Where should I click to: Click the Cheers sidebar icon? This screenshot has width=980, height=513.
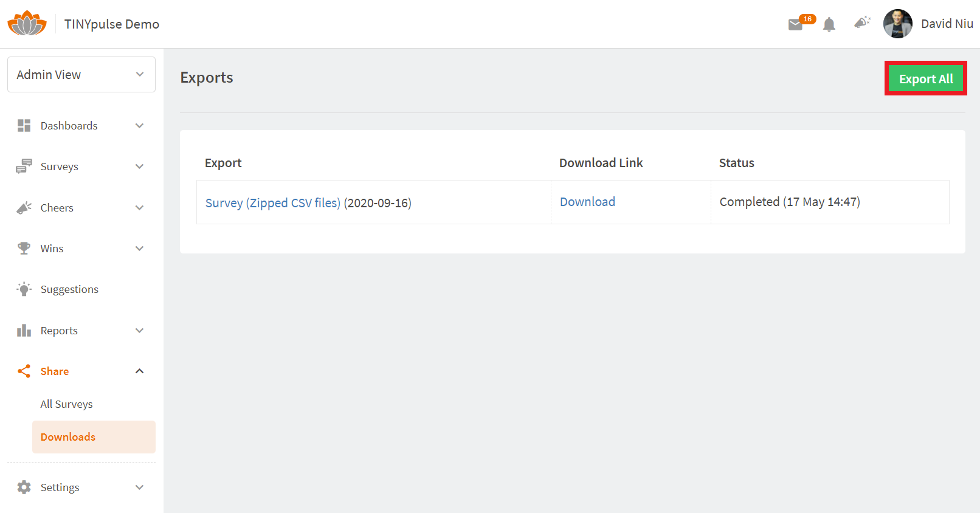24,208
